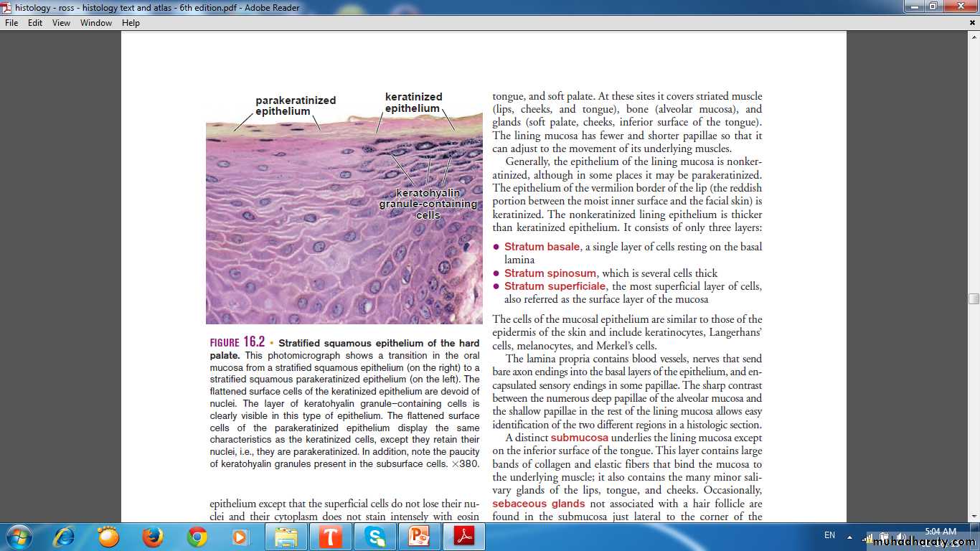Click the orange T application taskbar icon
The image size is (980, 551).
[x=331, y=537]
